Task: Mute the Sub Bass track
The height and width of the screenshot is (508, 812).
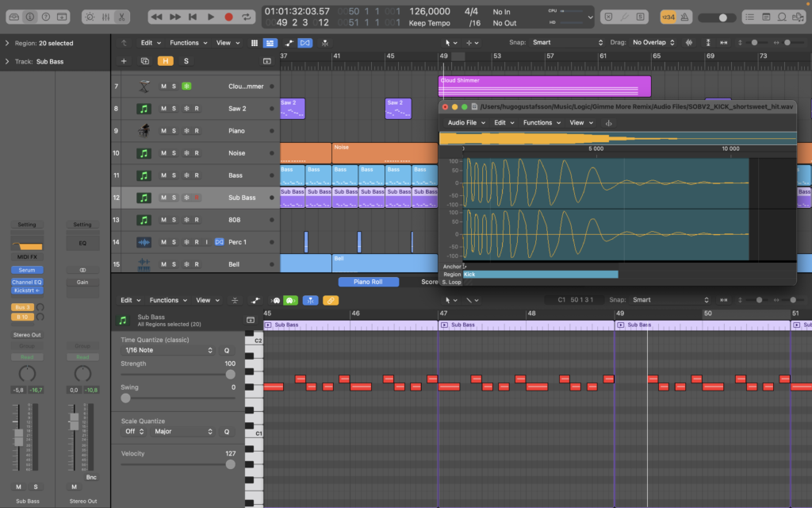Action: point(164,198)
